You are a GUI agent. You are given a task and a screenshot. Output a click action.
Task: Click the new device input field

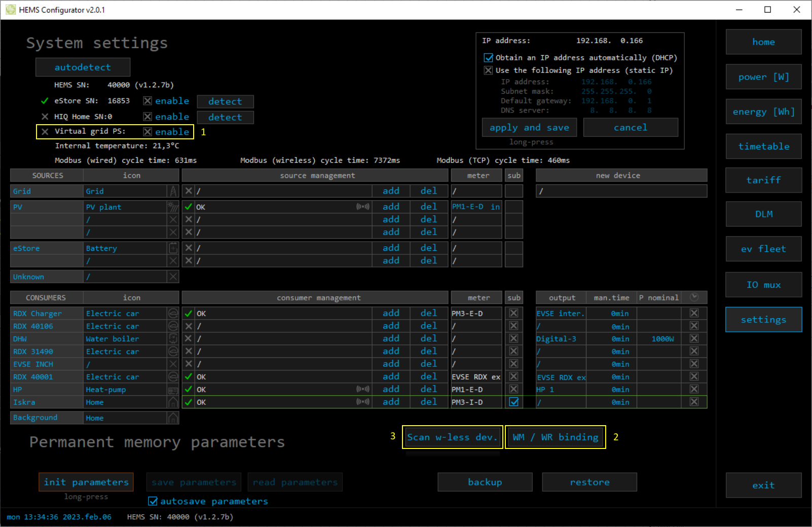coord(621,191)
